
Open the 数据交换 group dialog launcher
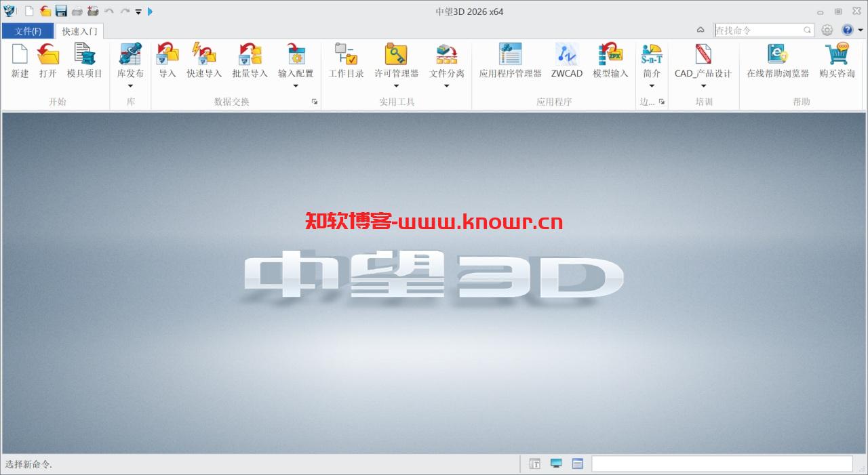pos(315,102)
